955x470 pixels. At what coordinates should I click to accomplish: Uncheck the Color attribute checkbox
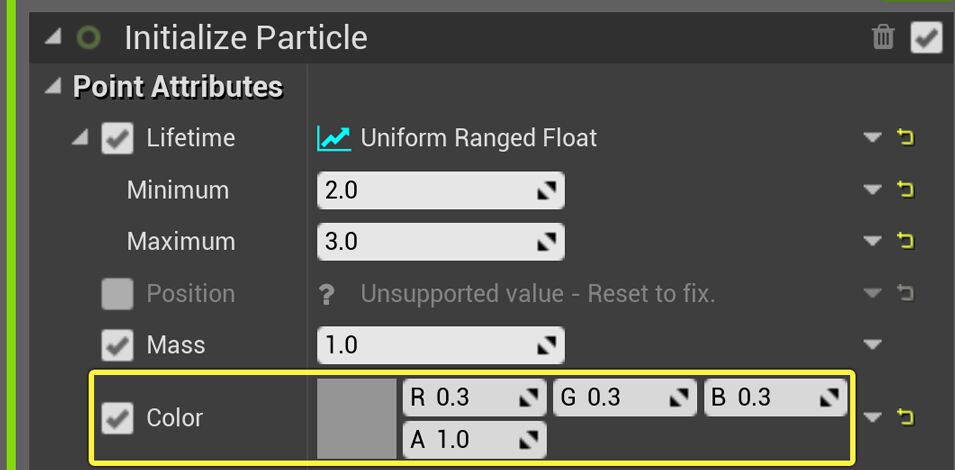click(118, 418)
